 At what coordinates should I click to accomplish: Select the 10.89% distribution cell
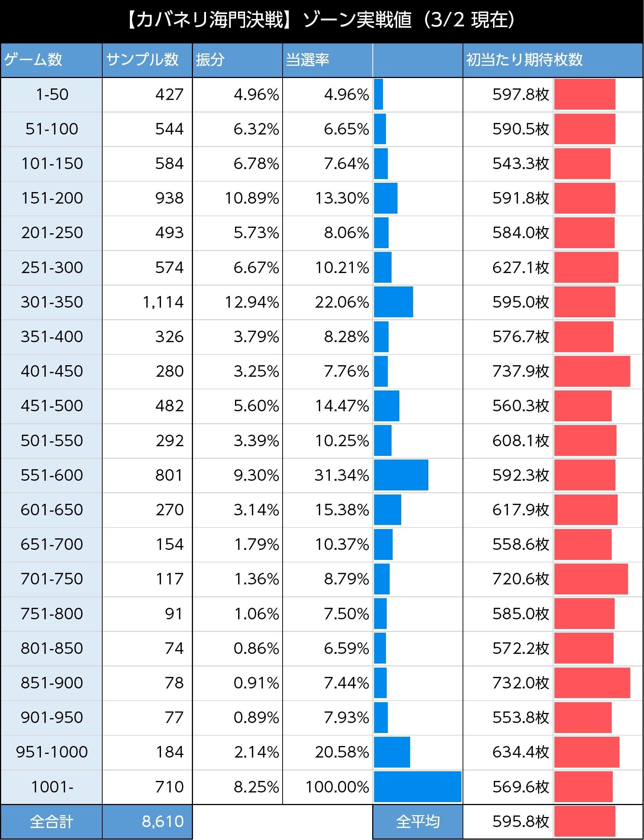(x=251, y=198)
